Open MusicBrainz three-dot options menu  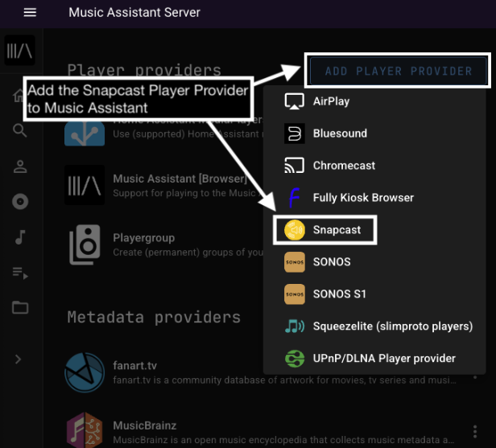pos(474,432)
